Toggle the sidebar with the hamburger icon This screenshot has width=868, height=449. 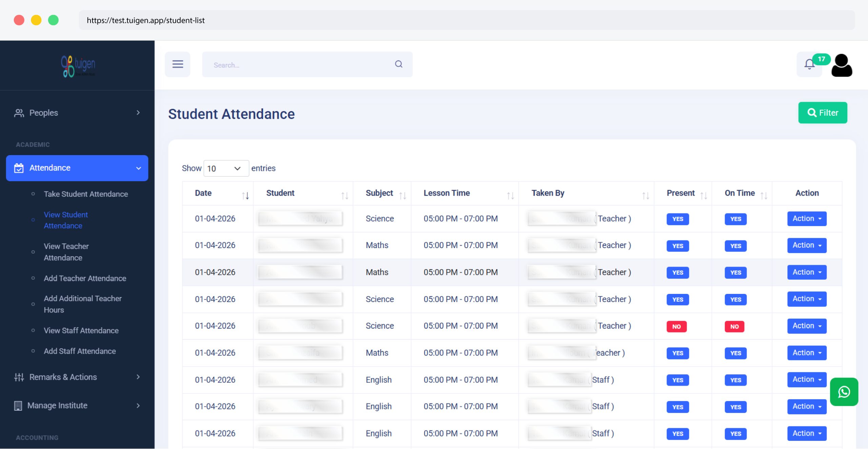(178, 64)
